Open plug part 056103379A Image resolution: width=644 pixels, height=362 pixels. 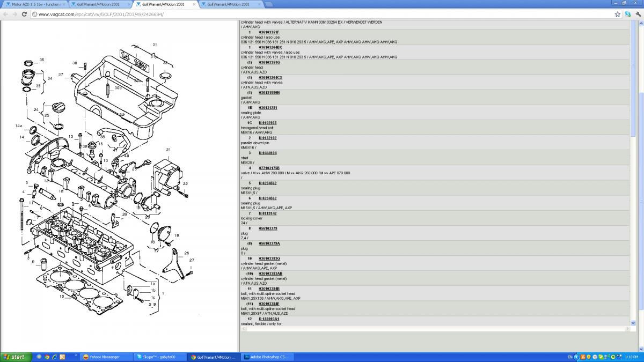click(269, 243)
